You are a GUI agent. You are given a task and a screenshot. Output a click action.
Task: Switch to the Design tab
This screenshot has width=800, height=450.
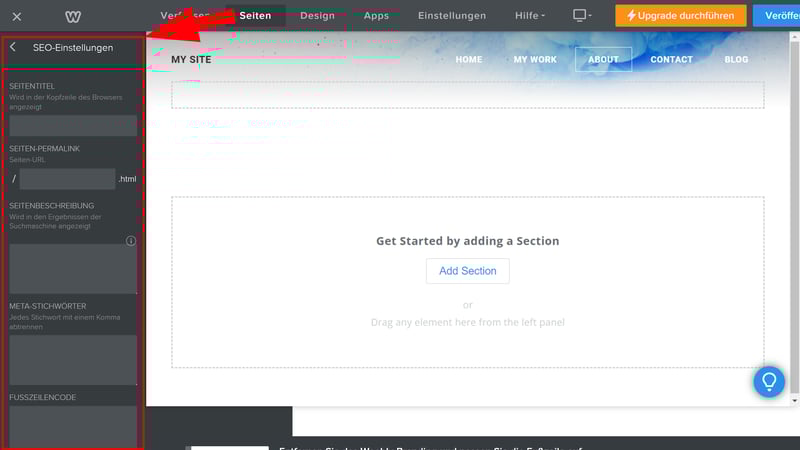point(317,16)
